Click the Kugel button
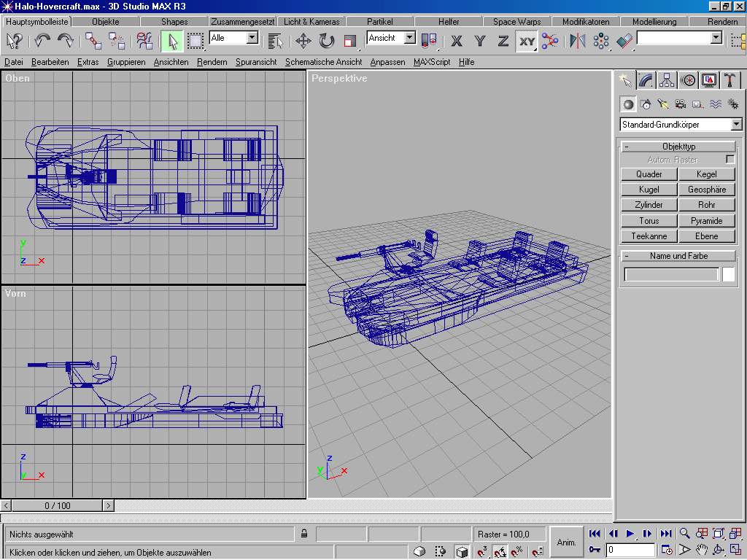 pos(649,189)
